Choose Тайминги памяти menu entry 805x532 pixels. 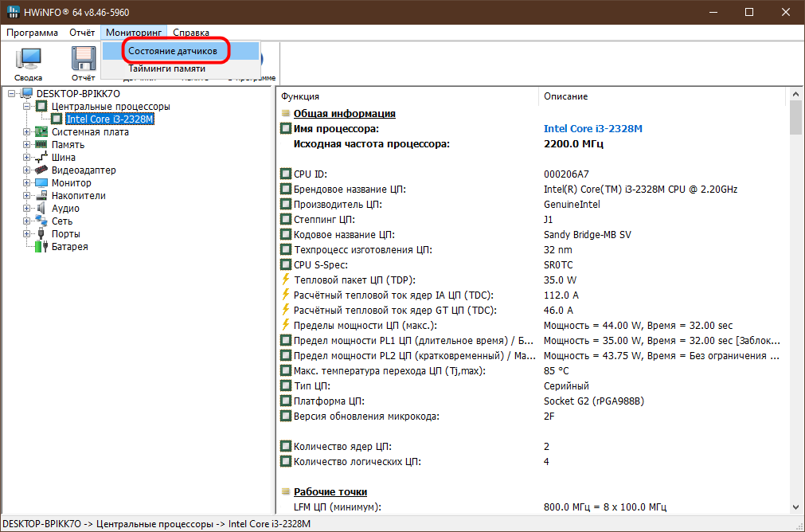pos(180,68)
